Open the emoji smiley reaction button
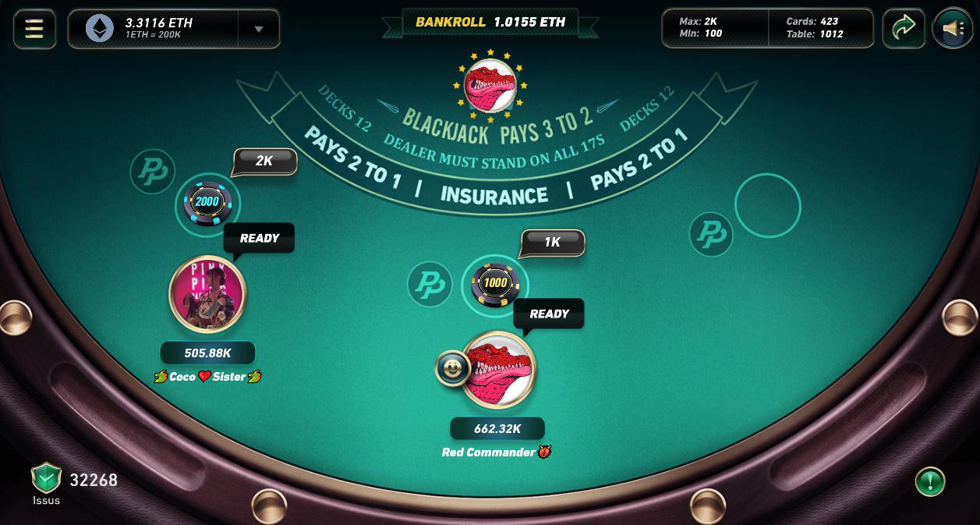Screen dimensions: 980x525 tap(452, 368)
